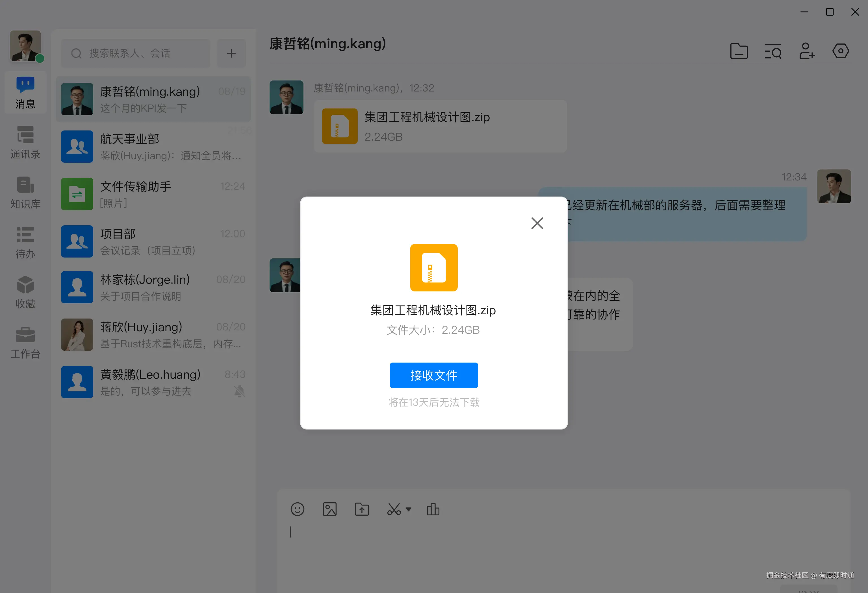
Task: Click the send file upload icon
Action: 361,509
